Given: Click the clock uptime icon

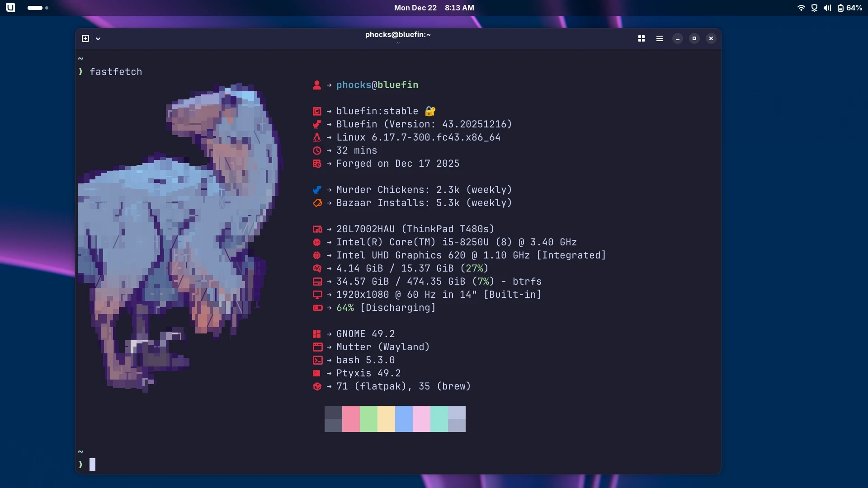Looking at the screenshot, I should [x=316, y=150].
